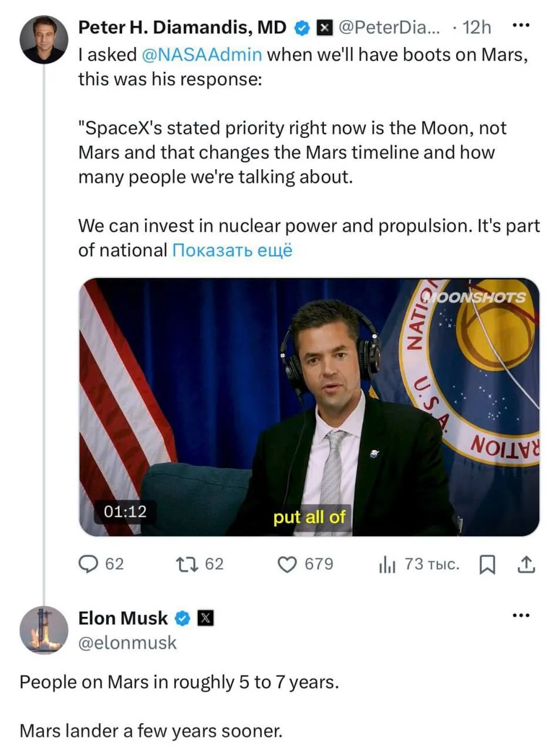Open the @elonmusk handle link
Screen dimensions: 560x752
pos(127,643)
